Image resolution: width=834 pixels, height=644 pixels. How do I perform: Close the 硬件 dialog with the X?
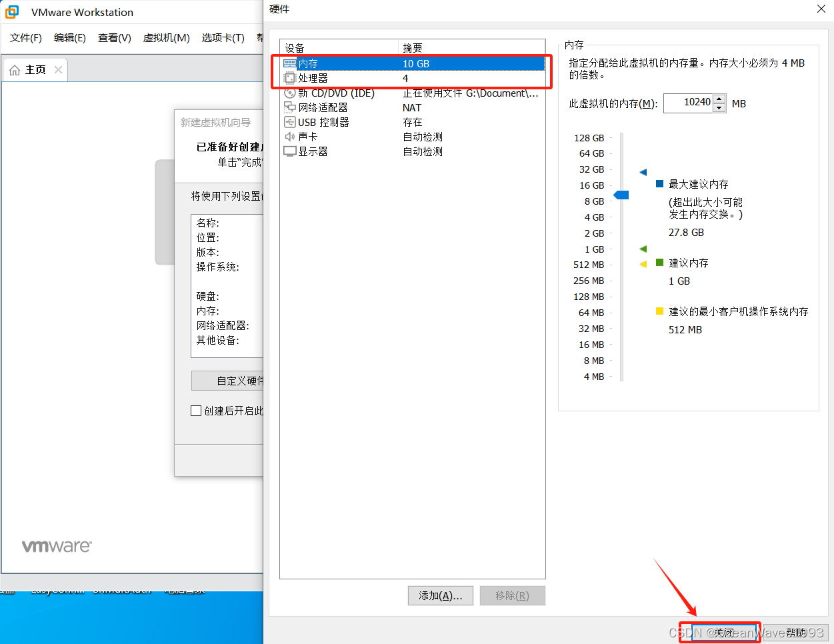821,9
